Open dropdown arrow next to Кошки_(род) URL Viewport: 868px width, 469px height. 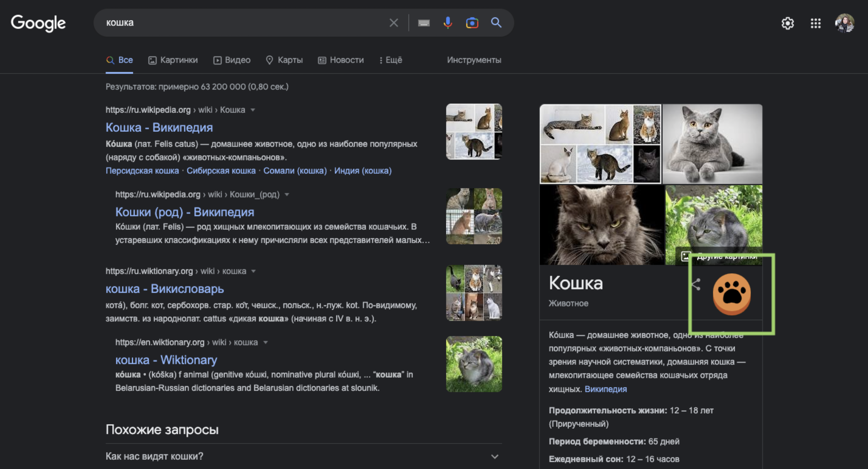[287, 195]
